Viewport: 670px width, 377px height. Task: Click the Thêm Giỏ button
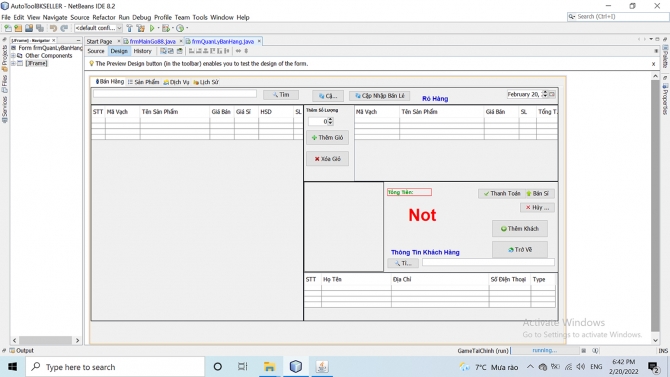[x=327, y=138]
